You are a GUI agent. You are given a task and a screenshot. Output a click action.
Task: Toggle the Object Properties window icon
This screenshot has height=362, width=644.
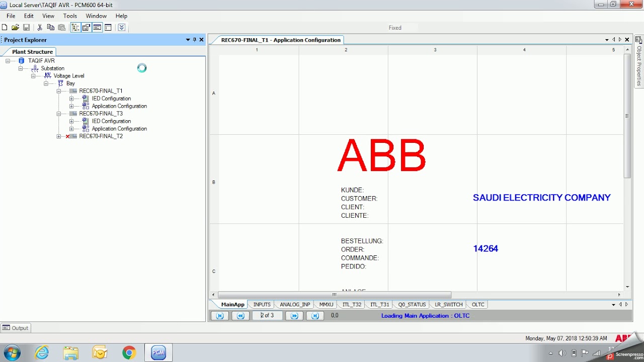(x=86, y=28)
